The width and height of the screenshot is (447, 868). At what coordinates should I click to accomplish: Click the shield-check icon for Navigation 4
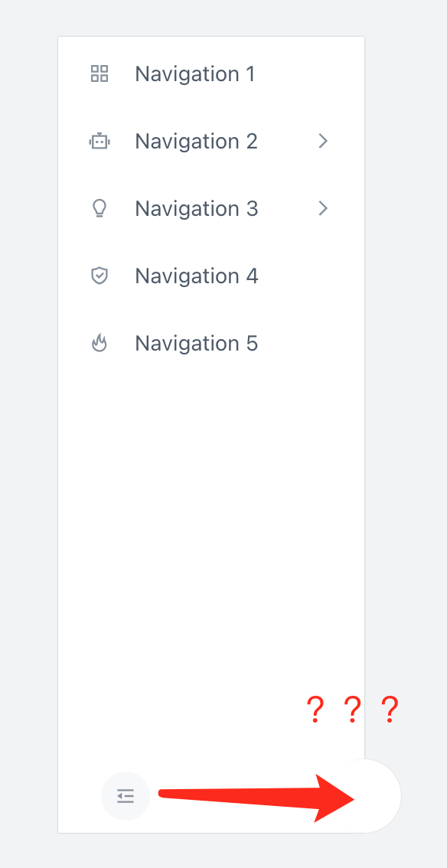pos(99,276)
